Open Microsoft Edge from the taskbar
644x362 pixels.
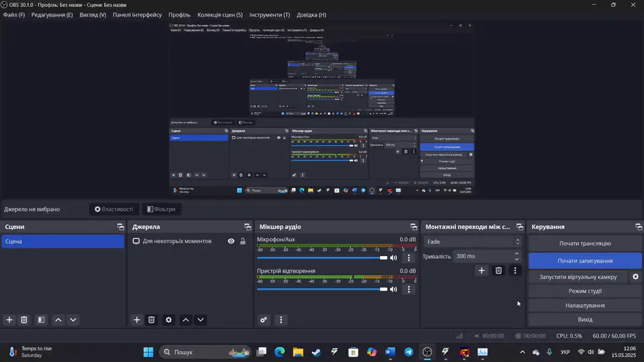[280, 352]
